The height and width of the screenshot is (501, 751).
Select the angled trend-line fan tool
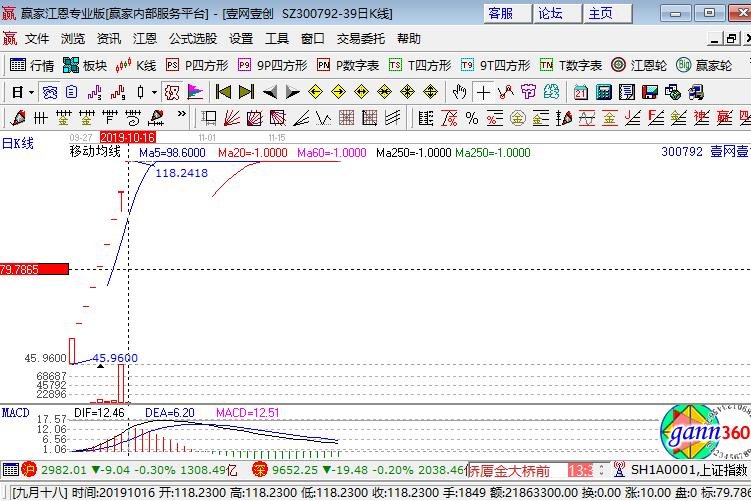pyautogui.click(x=301, y=118)
